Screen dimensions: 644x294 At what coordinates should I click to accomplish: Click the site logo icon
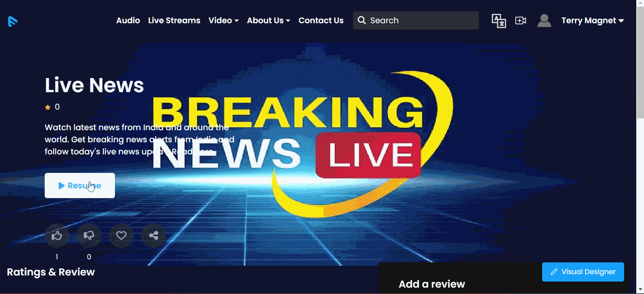click(x=12, y=21)
